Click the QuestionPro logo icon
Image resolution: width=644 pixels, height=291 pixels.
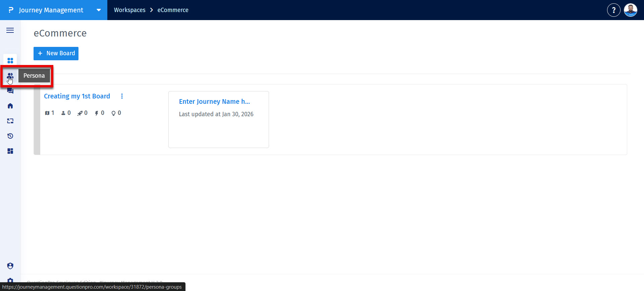click(x=11, y=10)
